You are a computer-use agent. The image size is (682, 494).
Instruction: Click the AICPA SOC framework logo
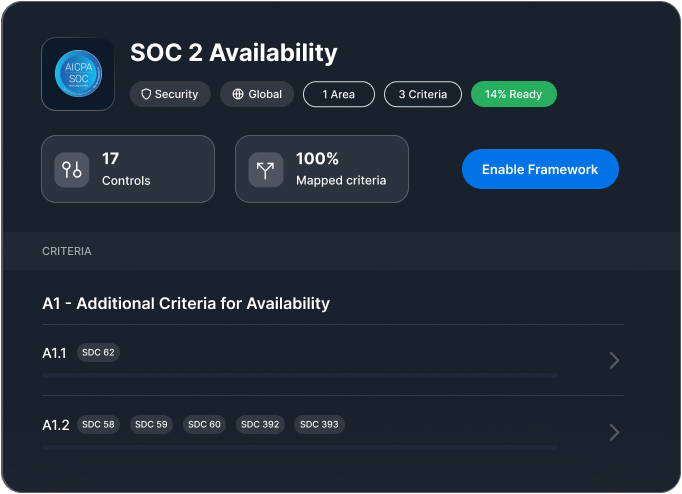(78, 74)
